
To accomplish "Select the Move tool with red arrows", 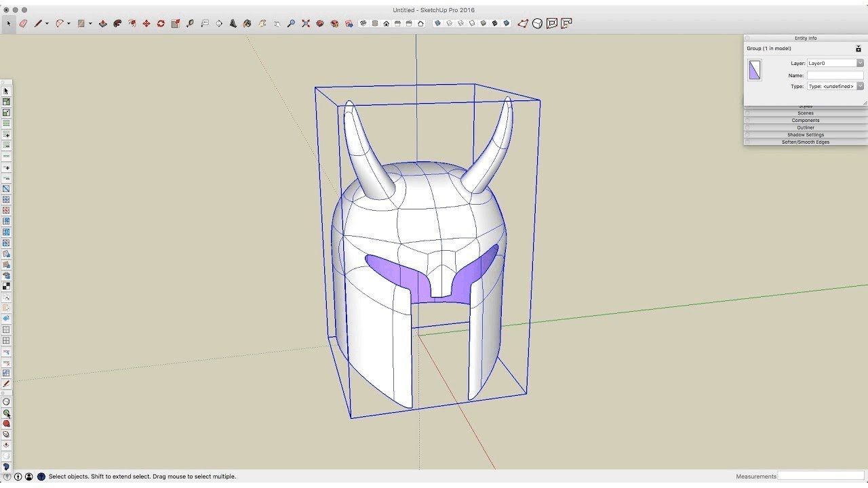I will (x=146, y=23).
